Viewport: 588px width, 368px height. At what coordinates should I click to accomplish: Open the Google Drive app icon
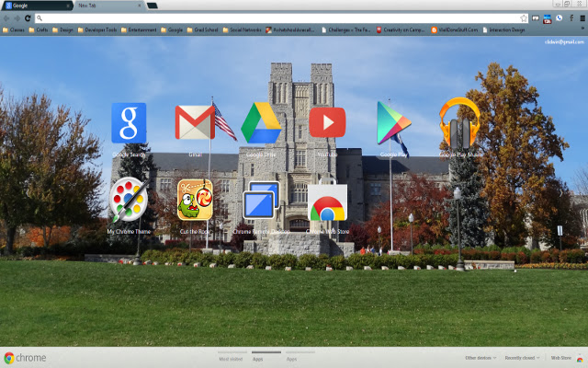pos(261,122)
